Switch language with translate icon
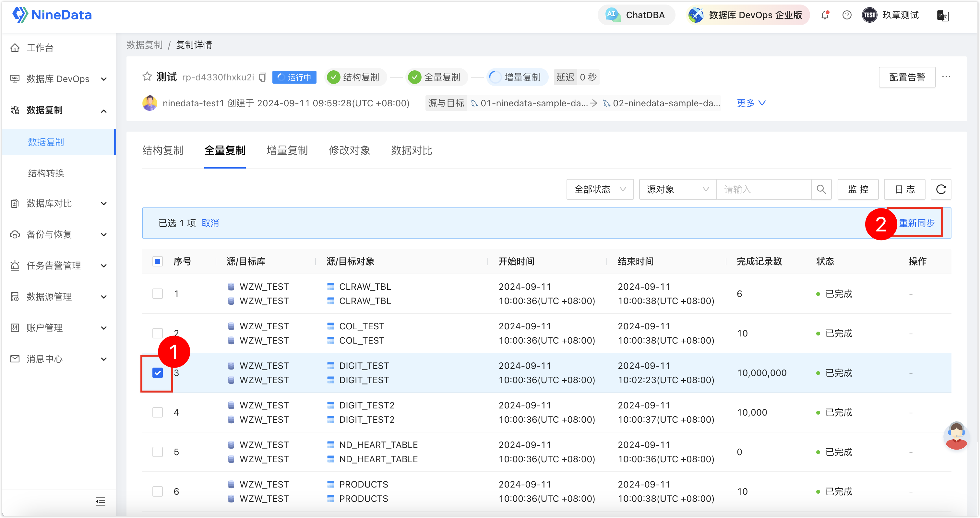The height and width of the screenshot is (518, 980). 943,16
